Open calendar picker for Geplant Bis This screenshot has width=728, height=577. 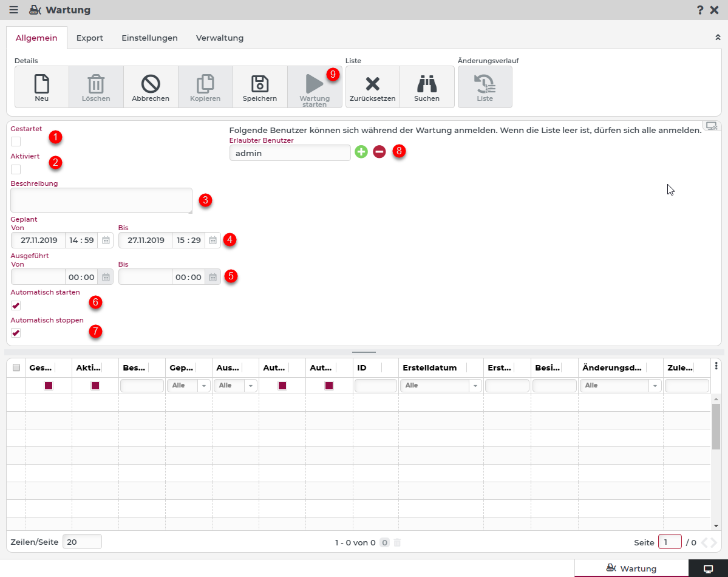(x=213, y=241)
